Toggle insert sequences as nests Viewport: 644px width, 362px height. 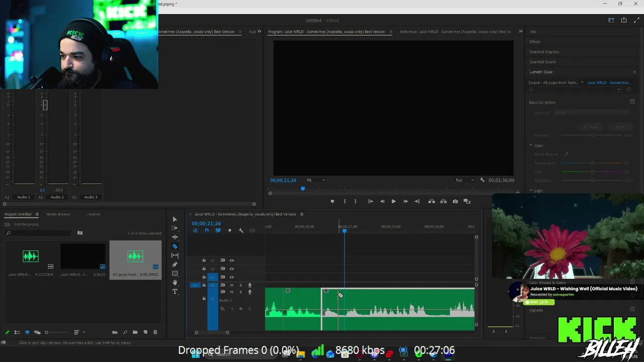(x=195, y=231)
